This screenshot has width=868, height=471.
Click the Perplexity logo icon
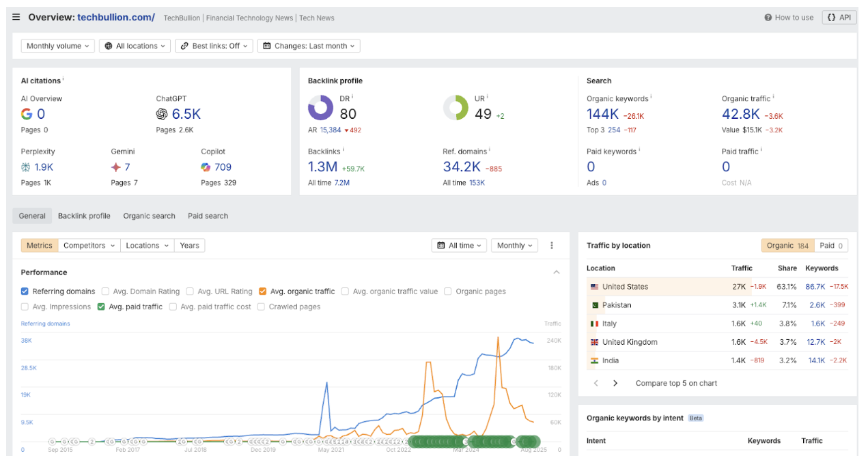click(x=26, y=167)
